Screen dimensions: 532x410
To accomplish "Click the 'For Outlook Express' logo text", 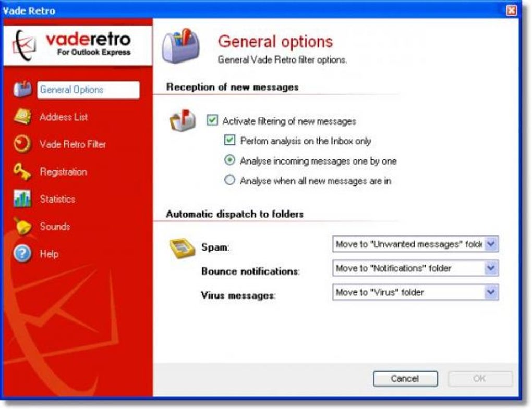I will [x=94, y=52].
